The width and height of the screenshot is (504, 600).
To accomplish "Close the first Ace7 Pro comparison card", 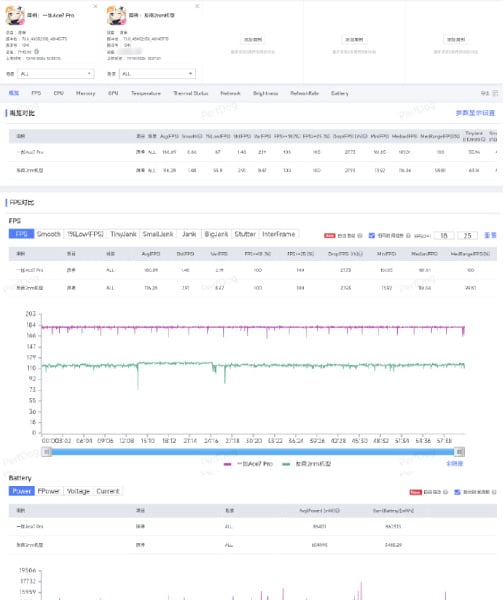I will [x=95, y=6].
